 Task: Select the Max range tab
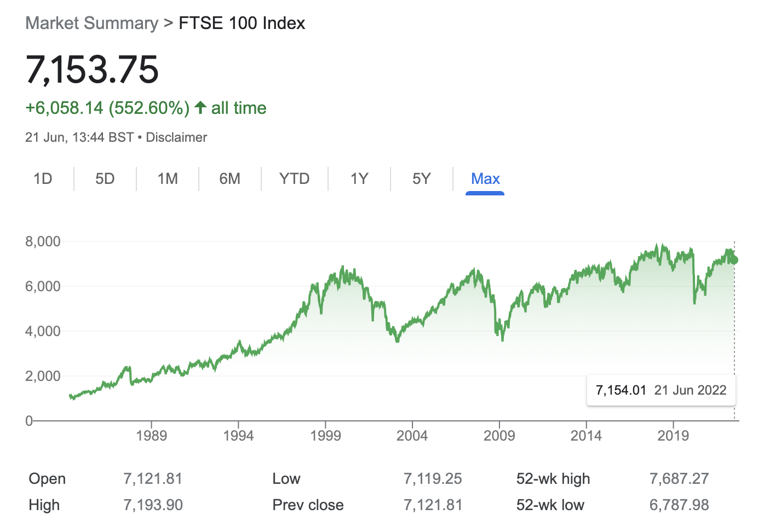coord(485,179)
